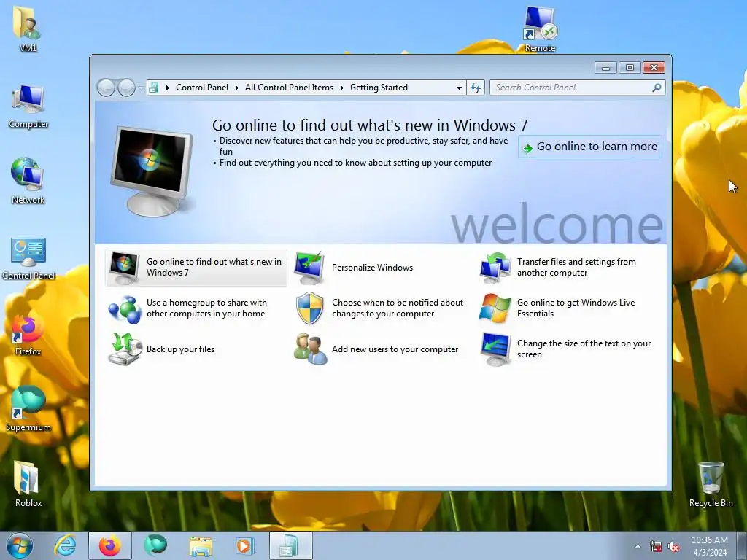Click Change the size of the text link
The height and width of the screenshot is (560, 747).
coord(584,349)
